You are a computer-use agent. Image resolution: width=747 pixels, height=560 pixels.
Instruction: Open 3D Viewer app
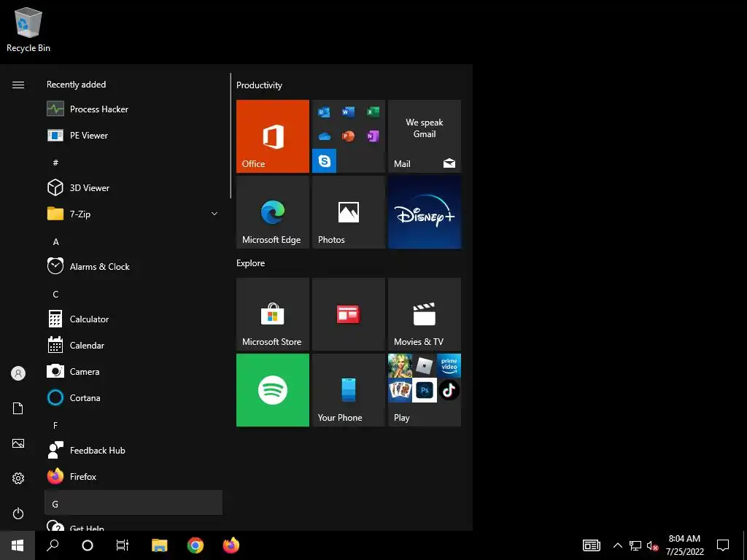tap(133, 187)
